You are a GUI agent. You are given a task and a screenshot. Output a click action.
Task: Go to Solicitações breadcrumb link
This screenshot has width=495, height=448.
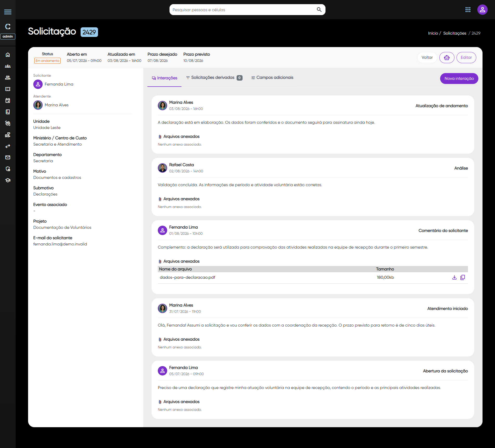454,33
